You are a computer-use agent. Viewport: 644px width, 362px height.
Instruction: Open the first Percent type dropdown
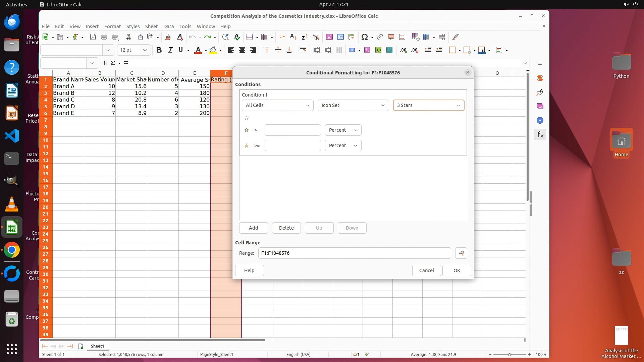coord(343,130)
